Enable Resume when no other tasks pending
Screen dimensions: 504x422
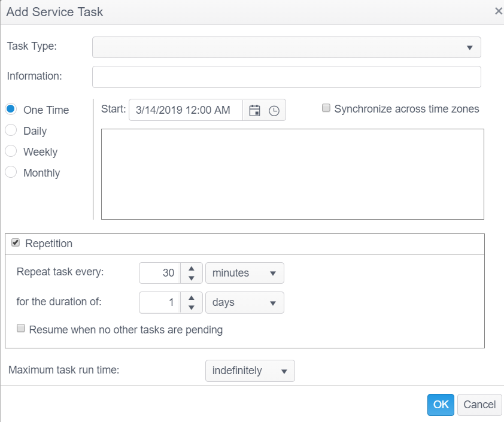21,329
